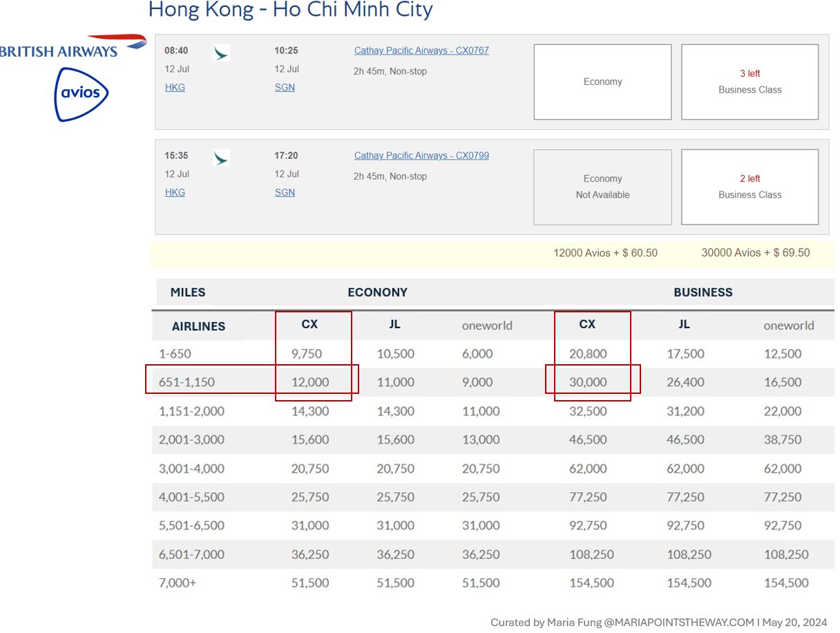Open the Cathay Pacific Airways - CX0767 link

click(421, 50)
